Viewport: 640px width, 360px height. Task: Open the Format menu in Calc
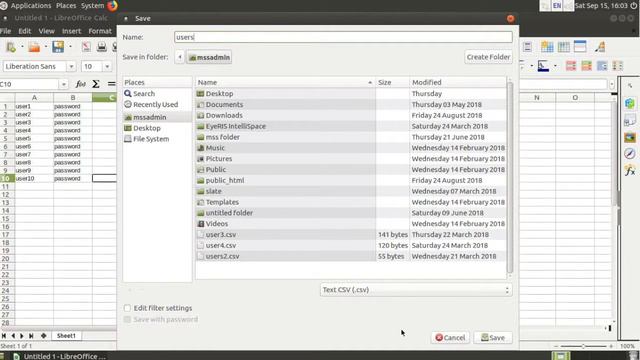point(100,31)
